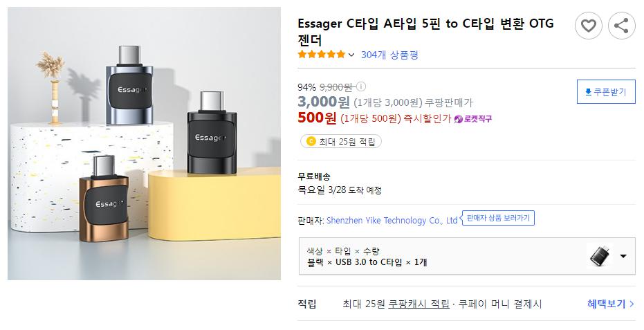This screenshot has height=330, width=644.
Task: Click 판매자 상품 보러가기 button
Action: pos(498,218)
